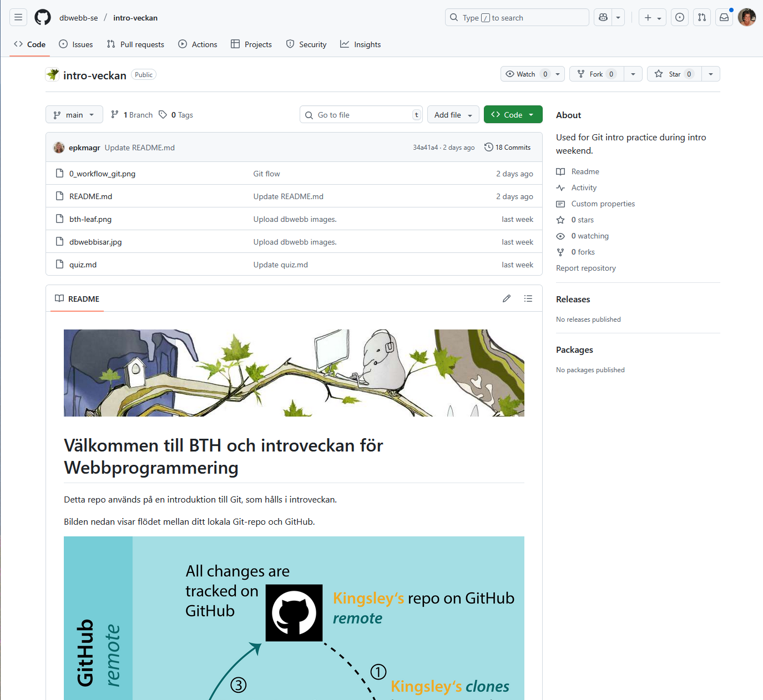
Task: Expand the Fork options dropdown arrow
Action: point(633,74)
